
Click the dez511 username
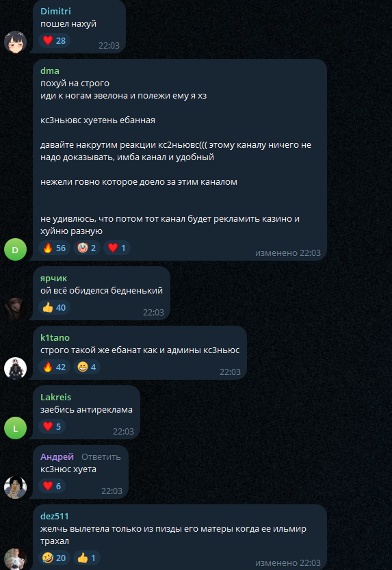coord(55,516)
